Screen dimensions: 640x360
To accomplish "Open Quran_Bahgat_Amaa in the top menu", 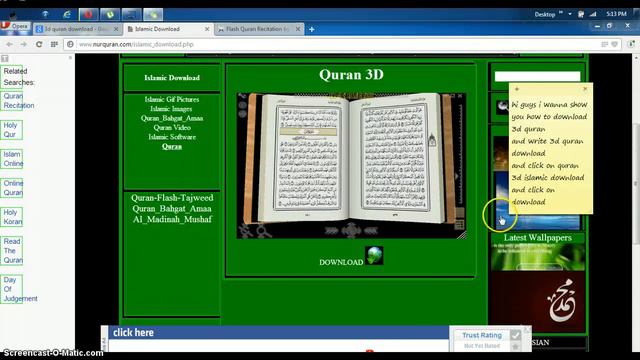I will click(x=172, y=118).
